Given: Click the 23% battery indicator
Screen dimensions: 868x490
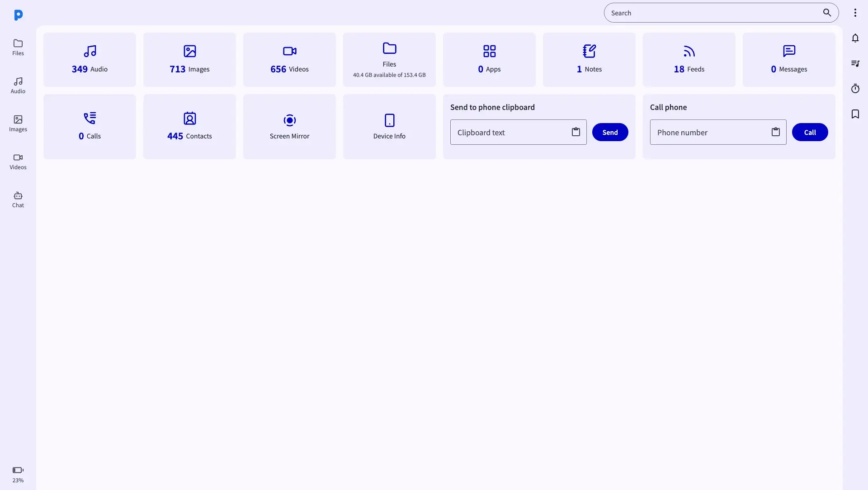Looking at the screenshot, I should pyautogui.click(x=18, y=474).
